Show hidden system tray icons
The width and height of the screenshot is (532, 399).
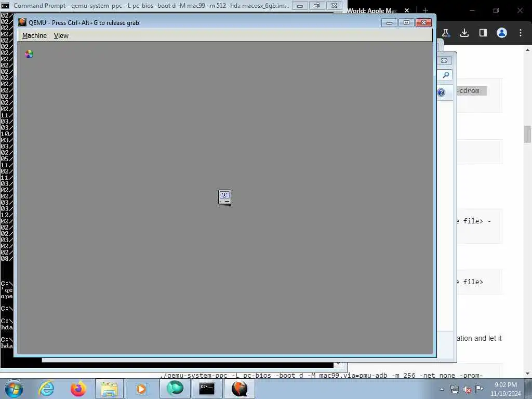[x=442, y=389]
